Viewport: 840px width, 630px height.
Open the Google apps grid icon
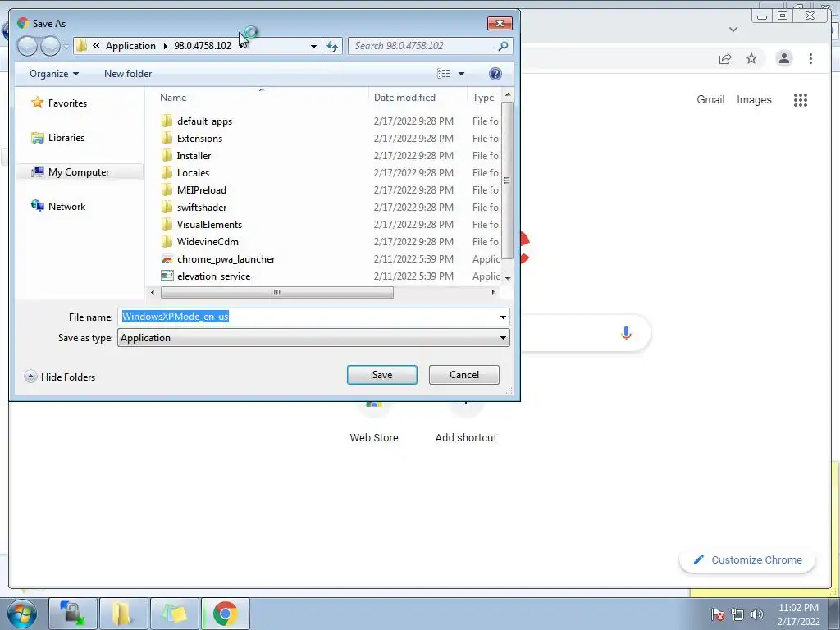click(x=801, y=100)
